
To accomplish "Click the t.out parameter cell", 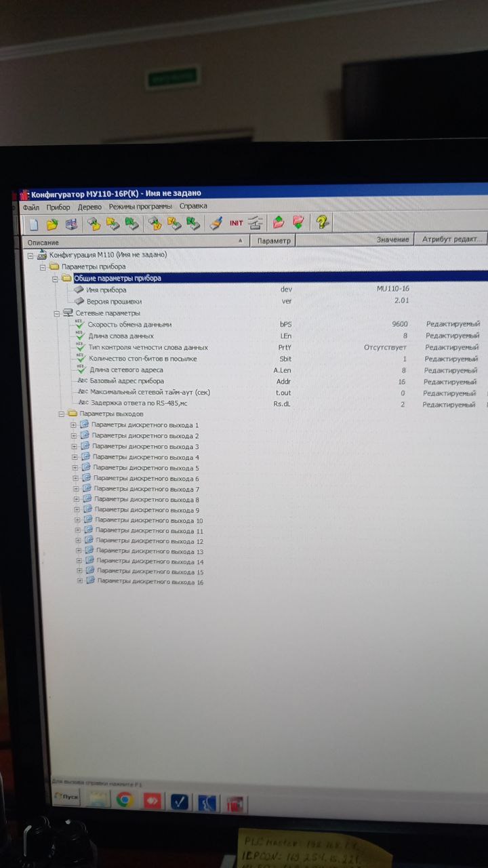I will pyautogui.click(x=283, y=393).
